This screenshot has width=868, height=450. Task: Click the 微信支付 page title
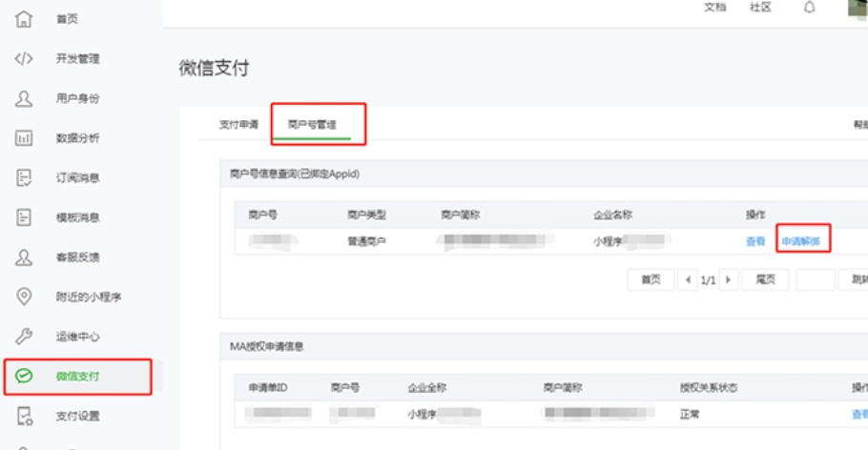click(x=214, y=68)
